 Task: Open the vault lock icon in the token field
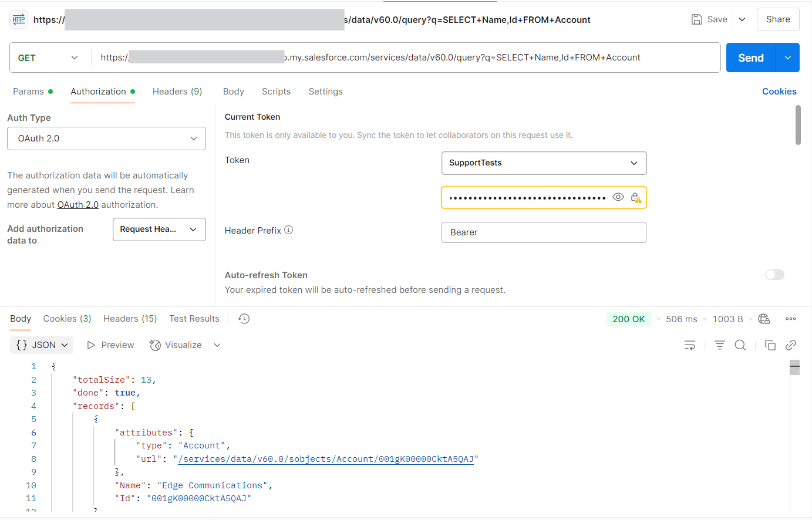pos(636,197)
